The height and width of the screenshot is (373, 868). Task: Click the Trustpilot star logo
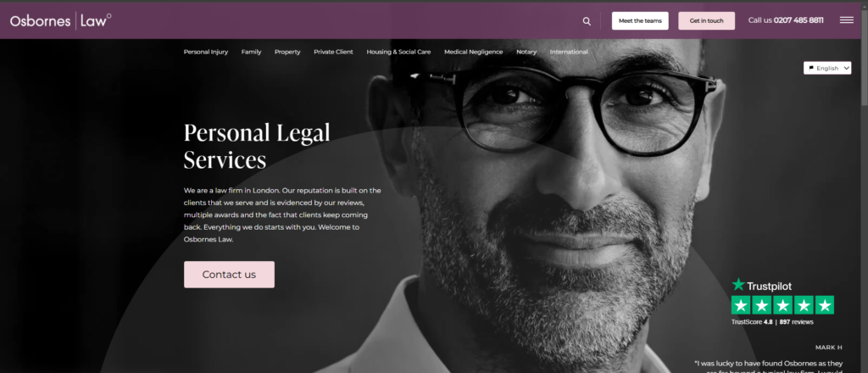[738, 285]
